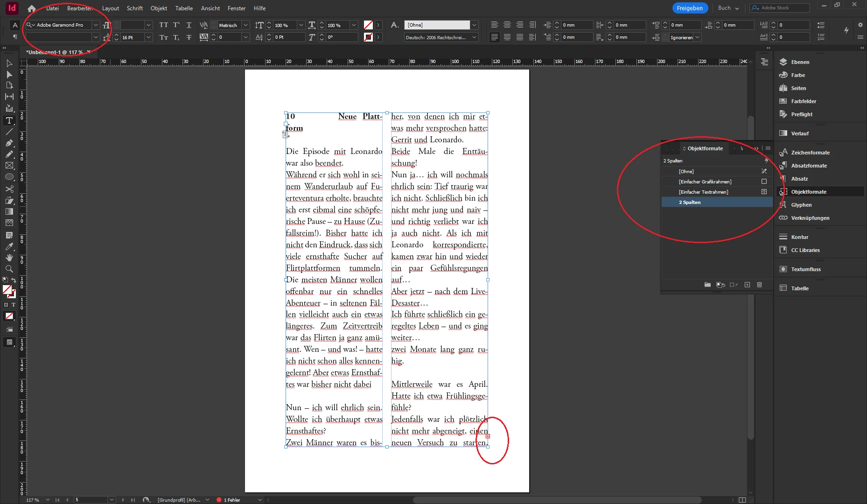Open the zoom level 117 % dropdown
The width and height of the screenshot is (867, 504).
pyautogui.click(x=47, y=500)
